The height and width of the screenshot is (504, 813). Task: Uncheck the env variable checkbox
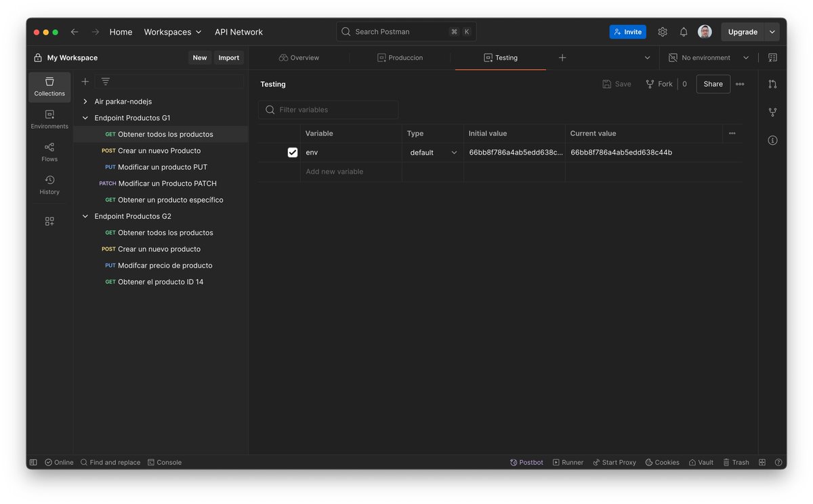click(293, 152)
